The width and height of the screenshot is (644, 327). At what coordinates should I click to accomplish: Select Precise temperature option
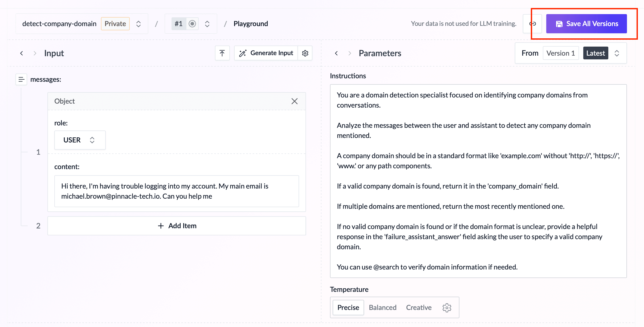(348, 308)
